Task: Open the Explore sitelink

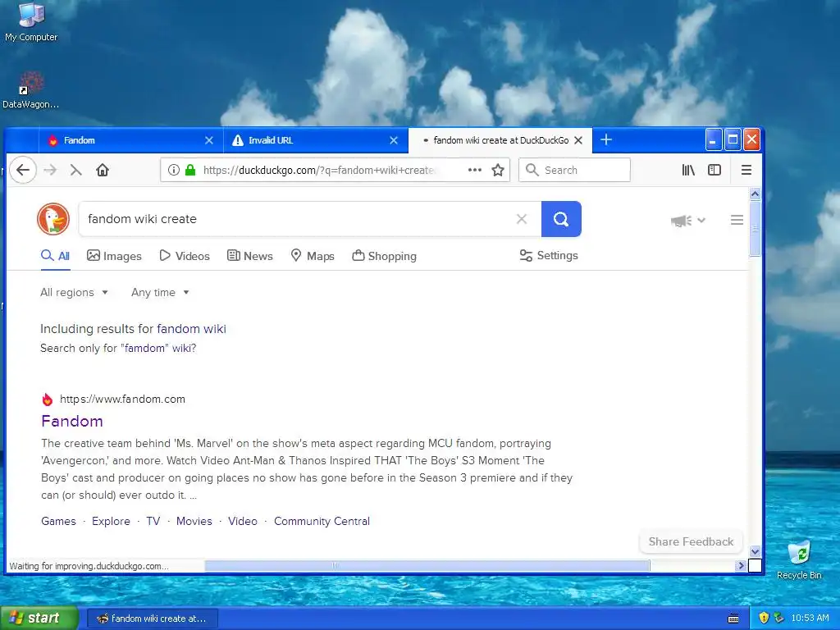Action: [111, 521]
